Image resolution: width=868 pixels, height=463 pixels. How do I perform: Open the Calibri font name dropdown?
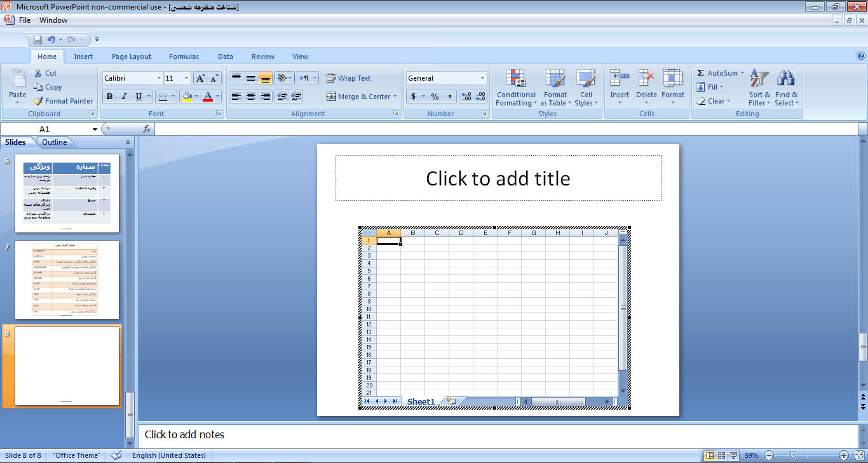click(x=159, y=78)
